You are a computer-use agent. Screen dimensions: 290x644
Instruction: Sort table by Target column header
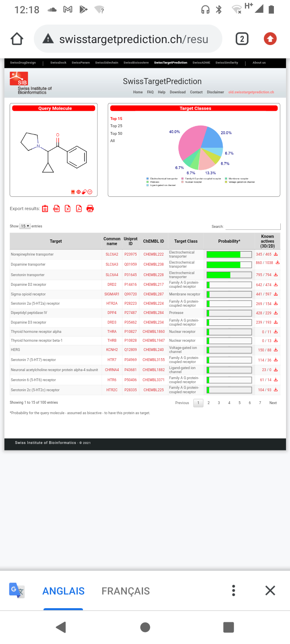click(56, 241)
